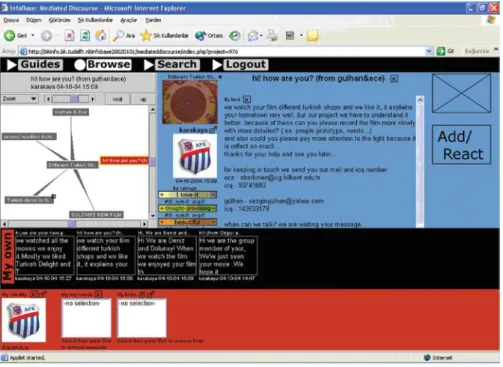
Task: Click the Stop loading icon
Action: pyautogui.click(x=69, y=35)
